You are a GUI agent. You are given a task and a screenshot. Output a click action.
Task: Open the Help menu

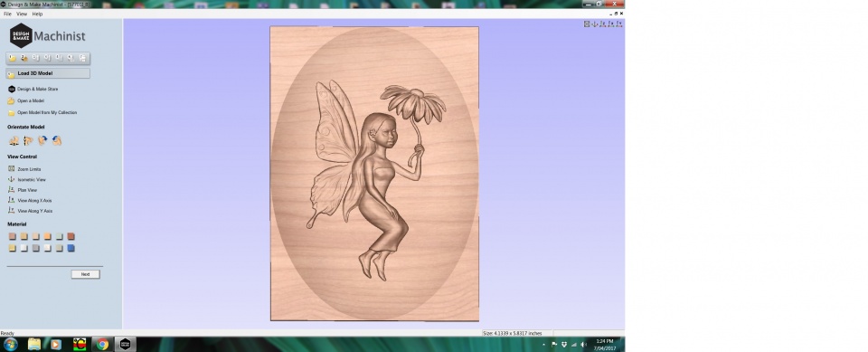pos(37,14)
